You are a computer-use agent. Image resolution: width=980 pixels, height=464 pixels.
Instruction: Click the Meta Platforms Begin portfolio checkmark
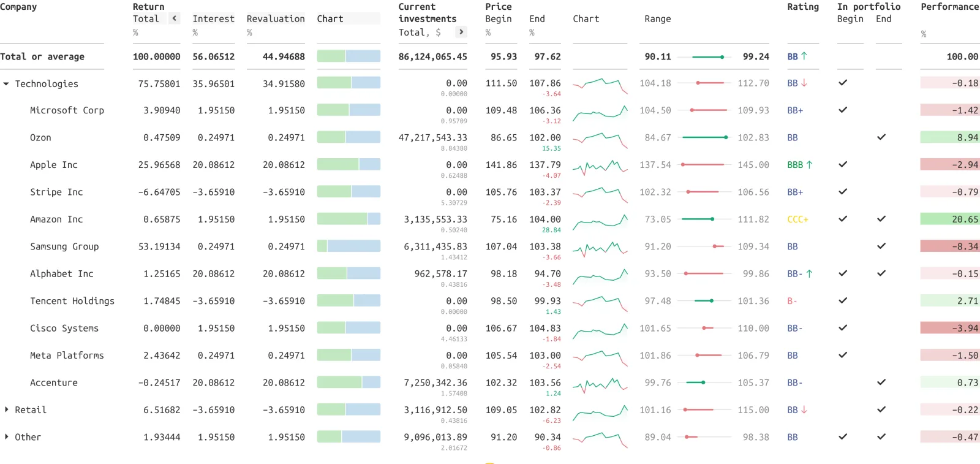point(843,355)
